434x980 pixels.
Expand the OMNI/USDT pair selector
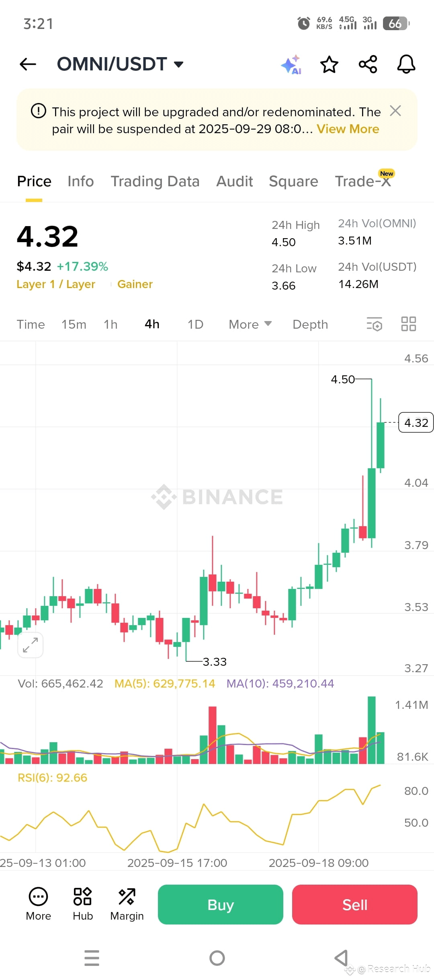pos(120,64)
